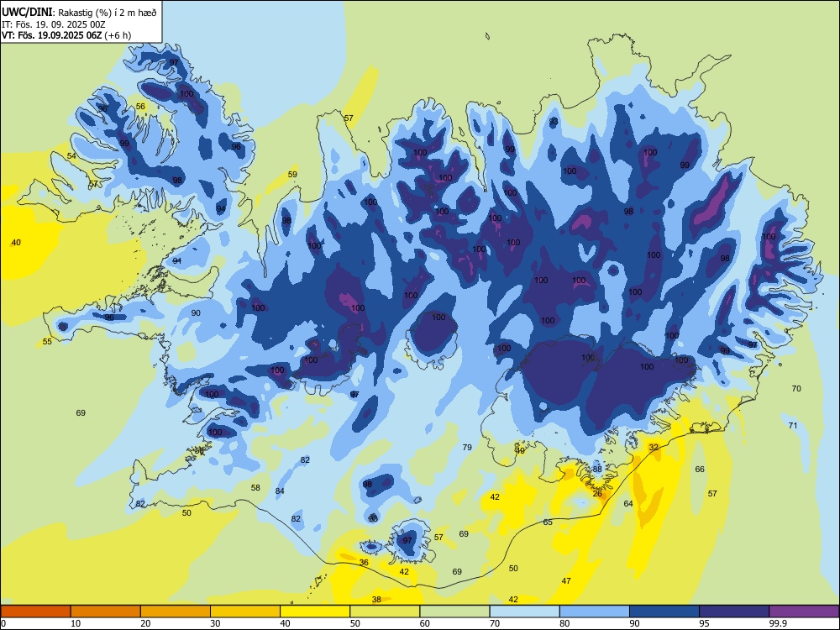
Task: Click the '0' legend tick label
Action: coord(3,623)
